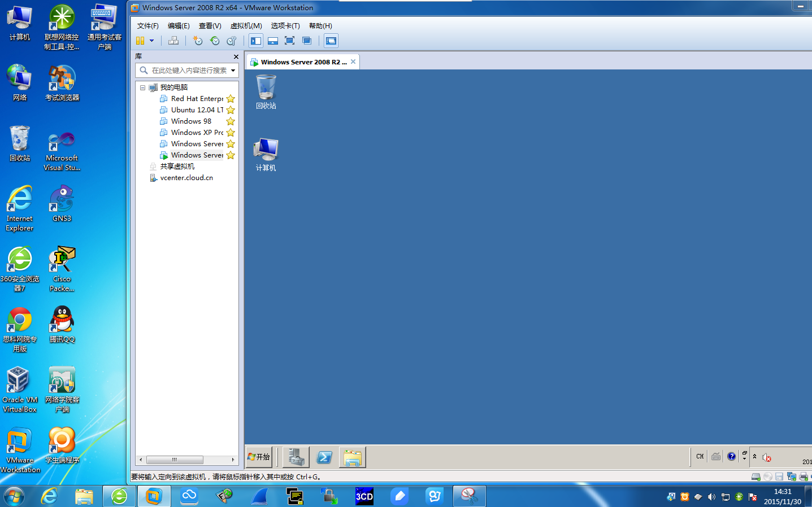The image size is (812, 507).
Task: Launch PowerShell from guest taskbar
Action: (324, 457)
